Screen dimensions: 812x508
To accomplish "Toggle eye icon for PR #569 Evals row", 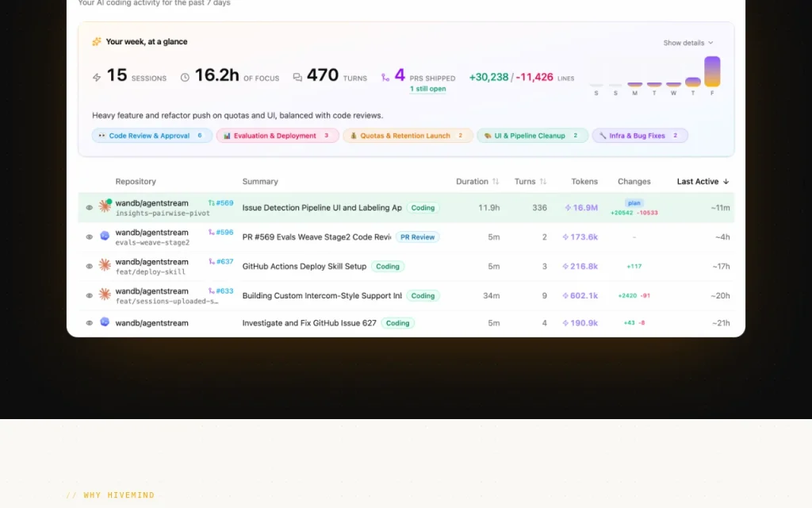I will pyautogui.click(x=89, y=237).
